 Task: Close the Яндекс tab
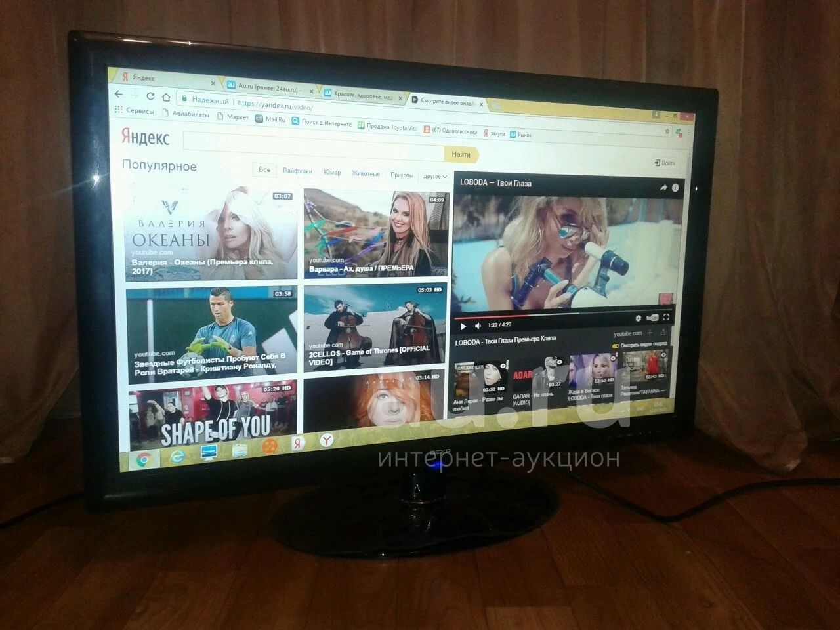point(213,83)
